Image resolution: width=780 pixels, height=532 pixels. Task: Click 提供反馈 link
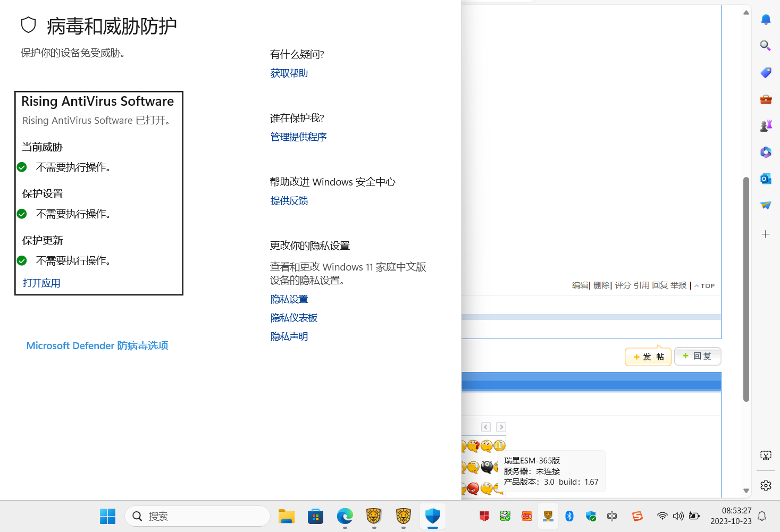289,201
